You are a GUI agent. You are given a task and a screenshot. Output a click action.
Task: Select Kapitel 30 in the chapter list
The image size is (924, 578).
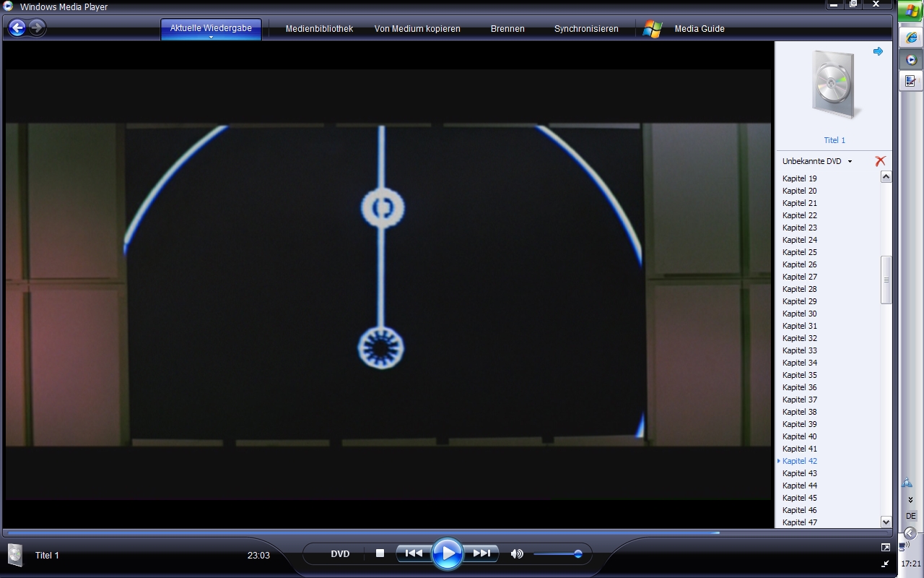click(800, 314)
